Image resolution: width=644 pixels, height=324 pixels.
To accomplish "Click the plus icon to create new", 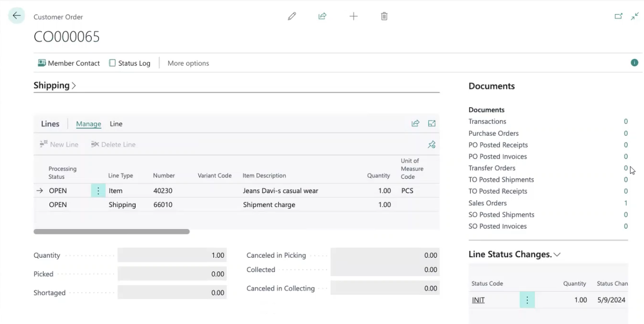I will (x=353, y=16).
